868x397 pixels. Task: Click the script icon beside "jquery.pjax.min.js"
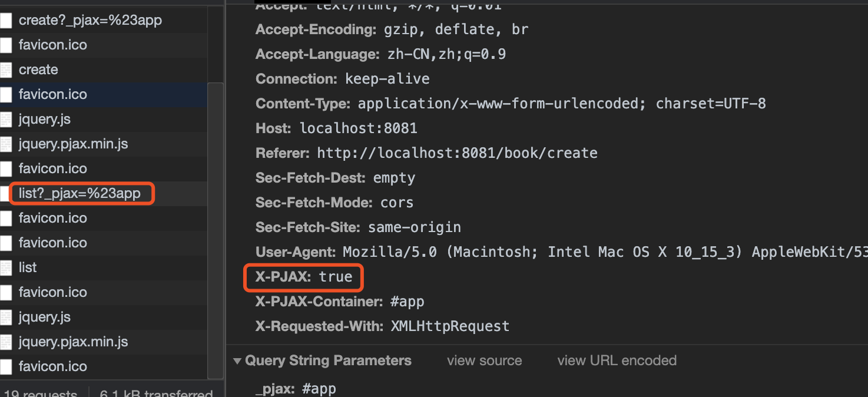click(6, 144)
